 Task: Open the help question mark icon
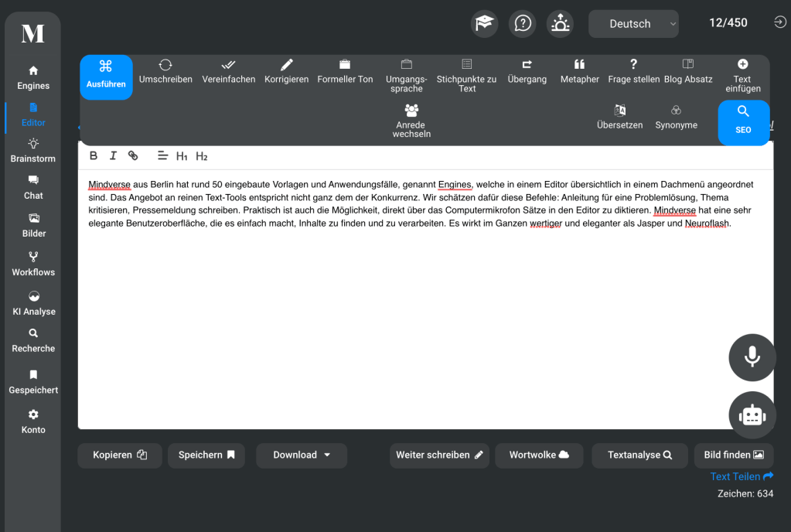pyautogui.click(x=522, y=23)
